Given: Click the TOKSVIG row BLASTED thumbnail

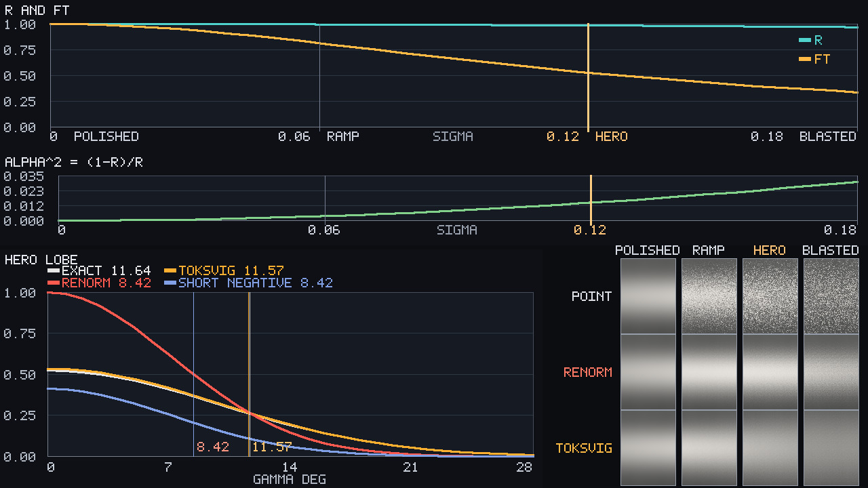Looking at the screenshot, I should [x=831, y=448].
